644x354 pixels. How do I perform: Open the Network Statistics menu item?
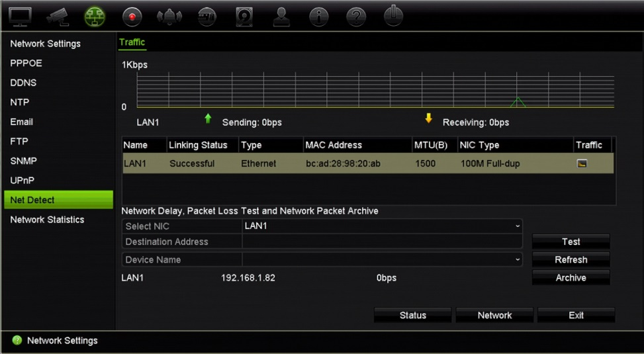tap(47, 219)
